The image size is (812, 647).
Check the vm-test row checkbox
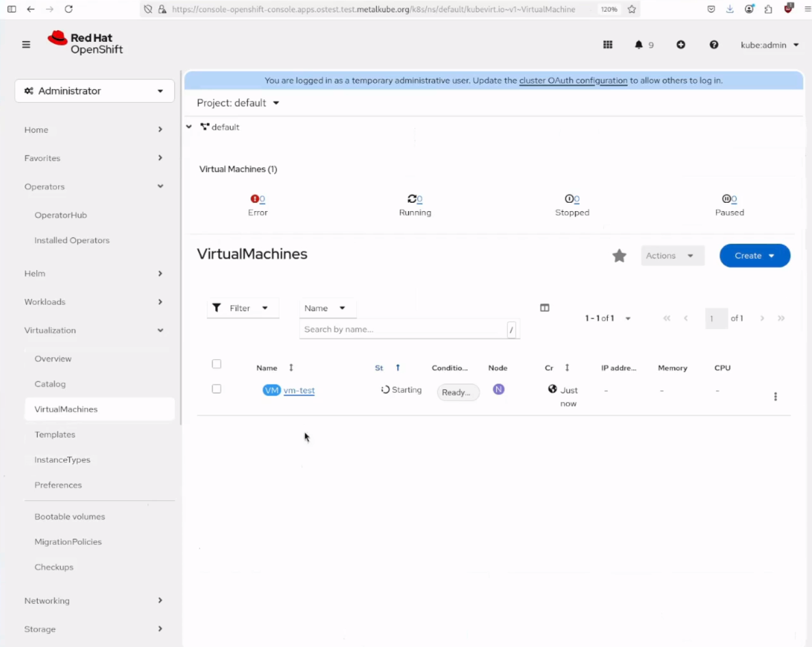[217, 389]
